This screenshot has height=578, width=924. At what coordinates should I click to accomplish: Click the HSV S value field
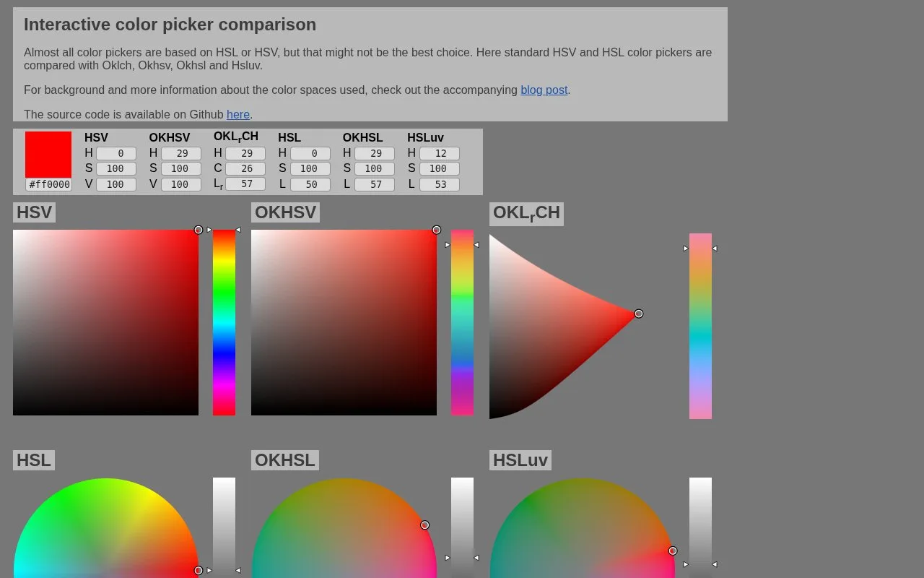point(116,168)
